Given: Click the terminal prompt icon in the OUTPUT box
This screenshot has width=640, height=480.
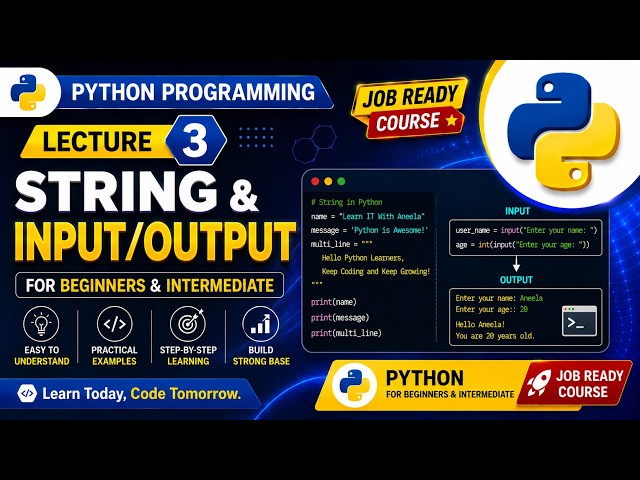Looking at the screenshot, I should click(579, 321).
